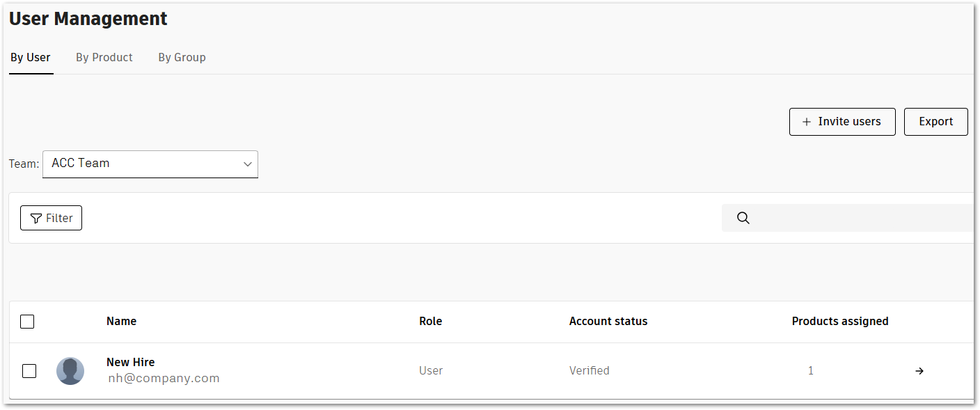Viewport: 980px width, 410px height.
Task: Expand team options from ACC Team combo box
Action: (x=150, y=164)
